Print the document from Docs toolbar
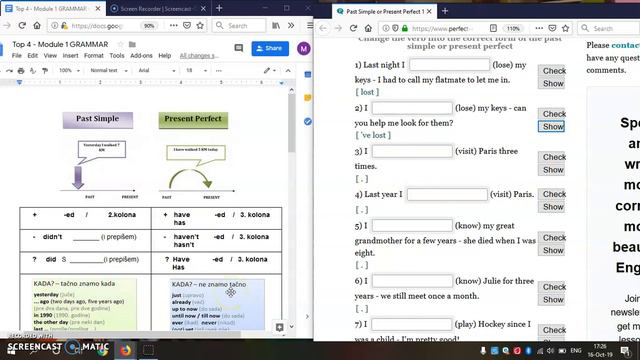Viewport: 640px width, 360px height. (x=21, y=71)
